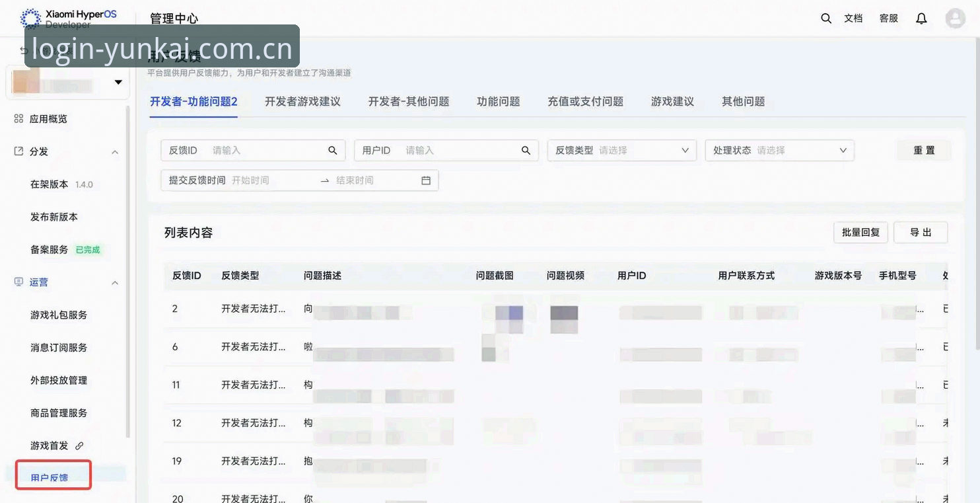This screenshot has width=980, height=503.
Task: Open 应用概览 in sidebar
Action: click(x=48, y=119)
